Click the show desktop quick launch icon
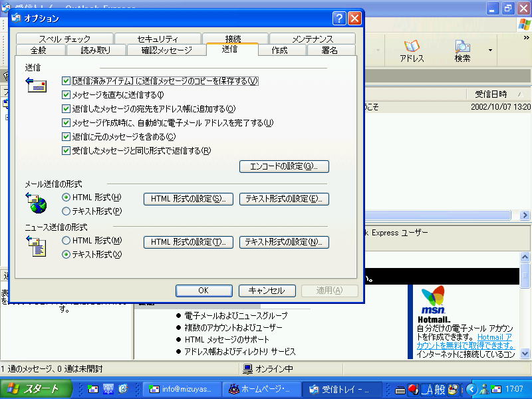Screen dimensions: 532x399 point(108,389)
